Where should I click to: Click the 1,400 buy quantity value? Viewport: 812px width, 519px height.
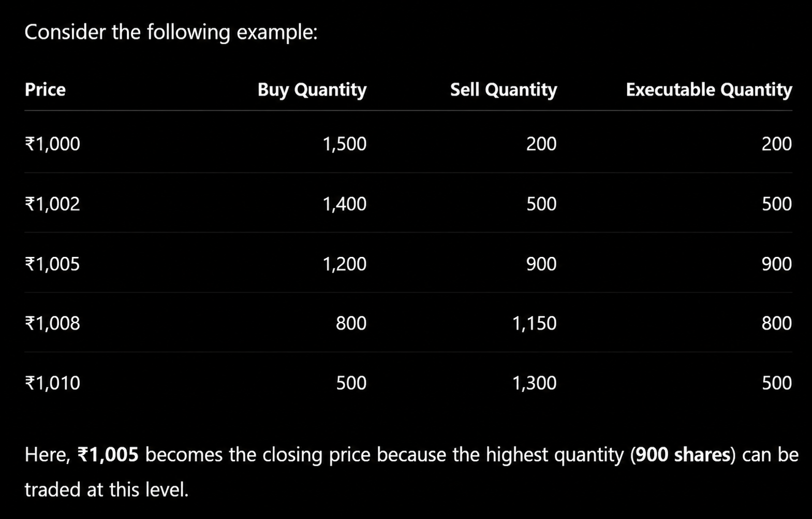click(344, 204)
